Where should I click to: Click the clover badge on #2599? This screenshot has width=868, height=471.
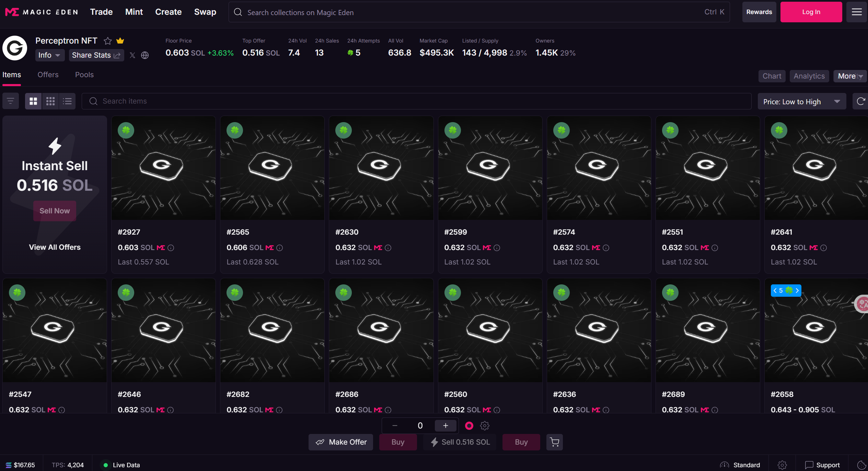coord(453,130)
